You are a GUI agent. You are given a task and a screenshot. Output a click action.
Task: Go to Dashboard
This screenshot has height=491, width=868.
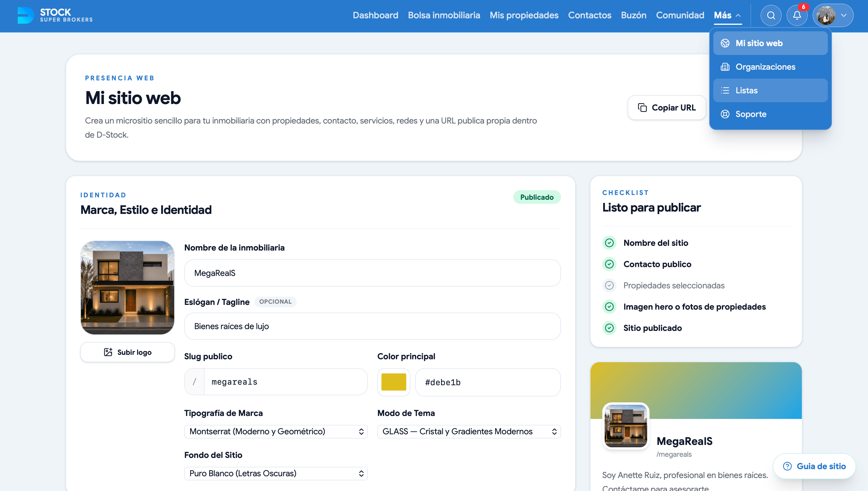click(x=375, y=15)
